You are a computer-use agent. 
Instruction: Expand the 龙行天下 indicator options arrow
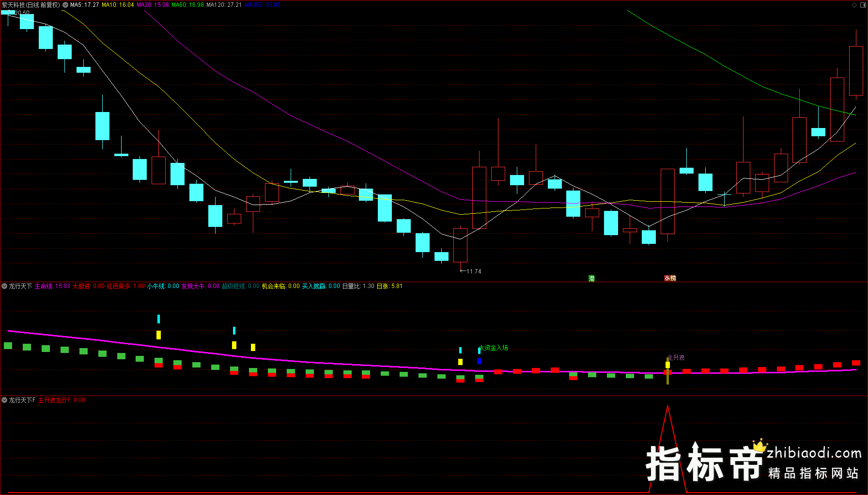pos(4,286)
